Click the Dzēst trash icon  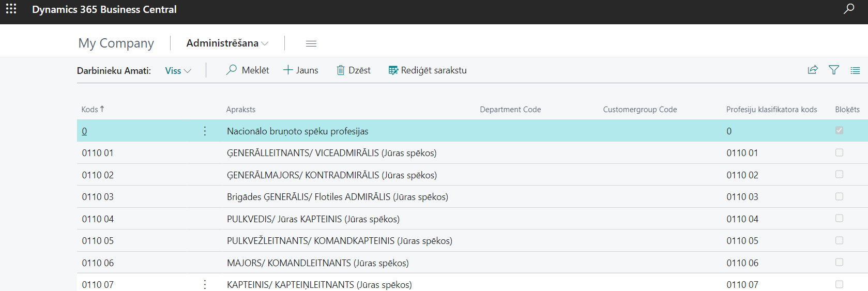pyautogui.click(x=341, y=70)
